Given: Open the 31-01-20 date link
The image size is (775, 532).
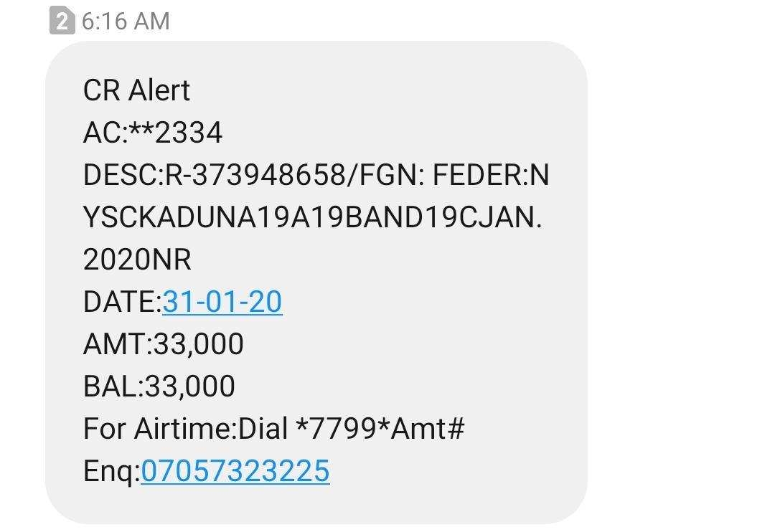Looking at the screenshot, I should click(x=222, y=302).
